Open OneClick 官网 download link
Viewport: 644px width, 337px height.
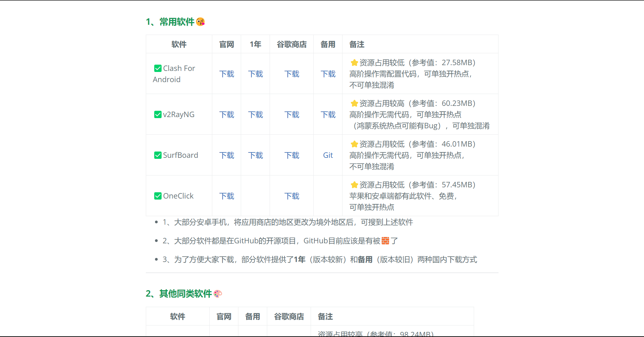pos(227,196)
